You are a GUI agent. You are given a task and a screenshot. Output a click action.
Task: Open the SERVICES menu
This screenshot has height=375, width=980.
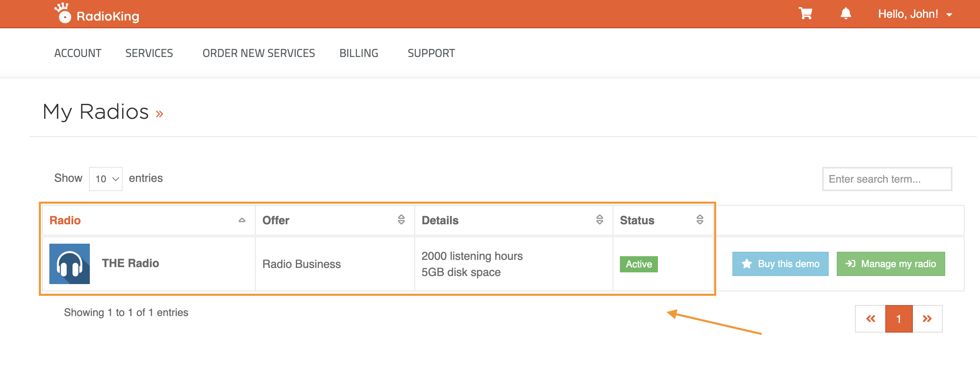point(149,53)
